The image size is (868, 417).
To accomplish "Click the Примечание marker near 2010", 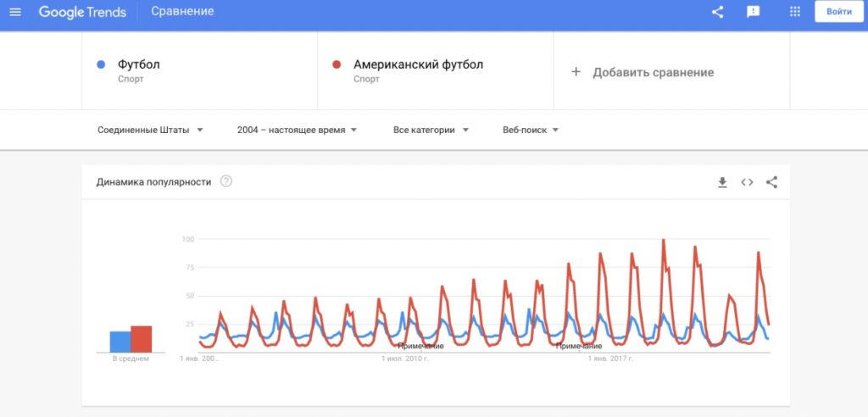I will (420, 346).
